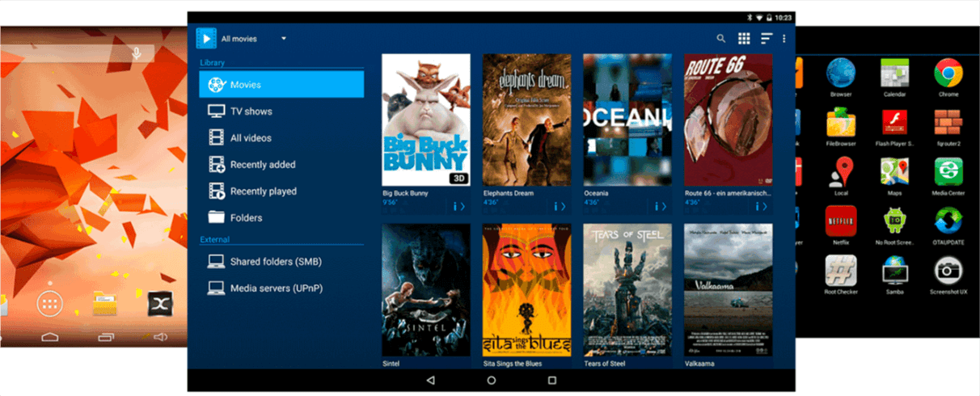
Task: Click the video player app logo
Action: [x=205, y=38]
